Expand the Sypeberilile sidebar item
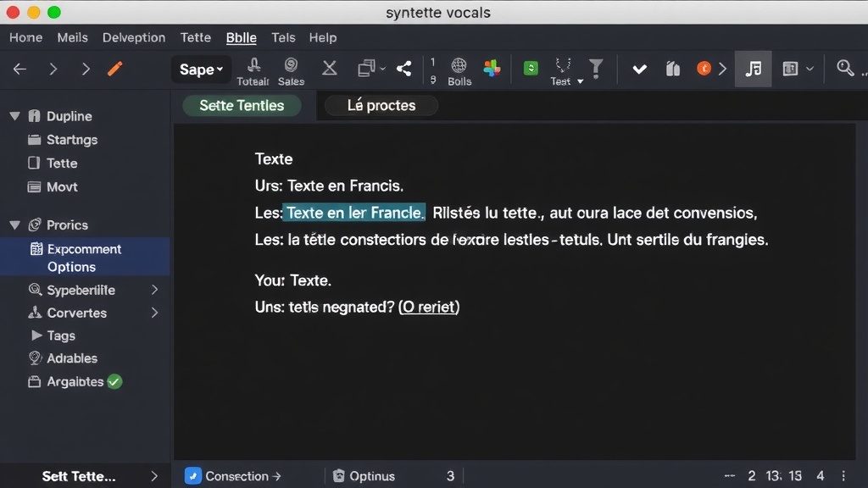The height and width of the screenshot is (488, 868). (x=154, y=290)
